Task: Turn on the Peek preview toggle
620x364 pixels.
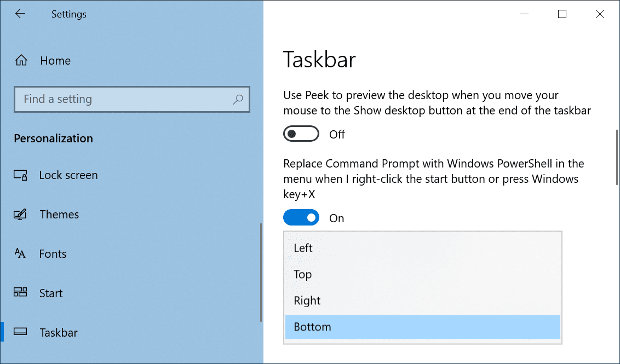Action: 301,134
